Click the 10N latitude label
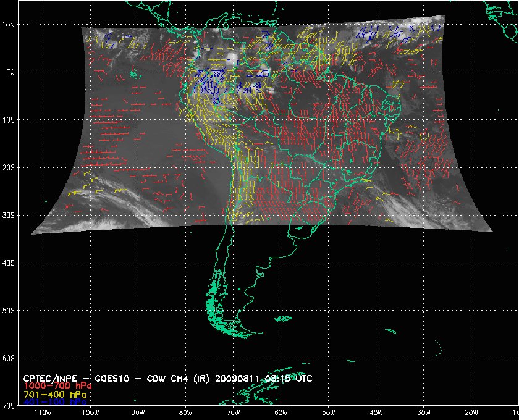This screenshot has height=420, width=519. 8,25
